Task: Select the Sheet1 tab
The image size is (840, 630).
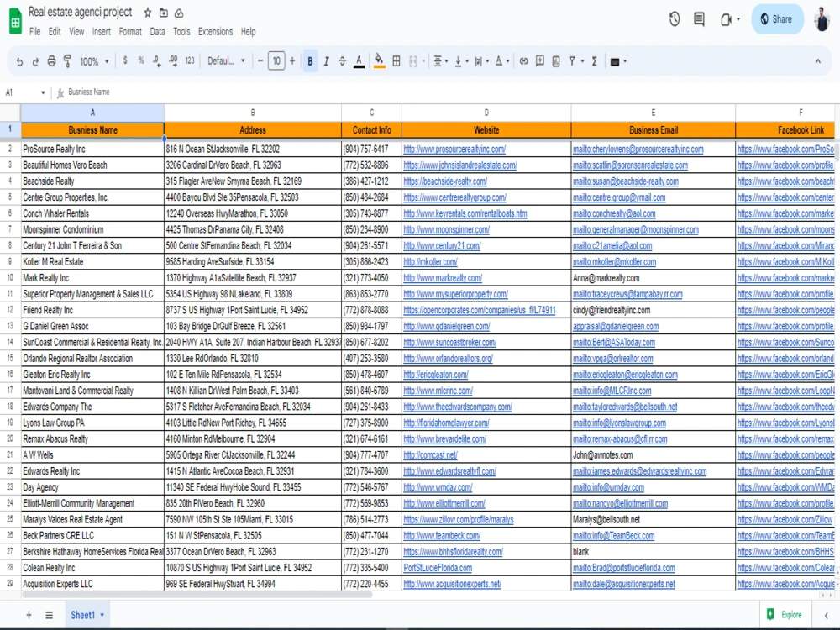Action: [x=87, y=615]
